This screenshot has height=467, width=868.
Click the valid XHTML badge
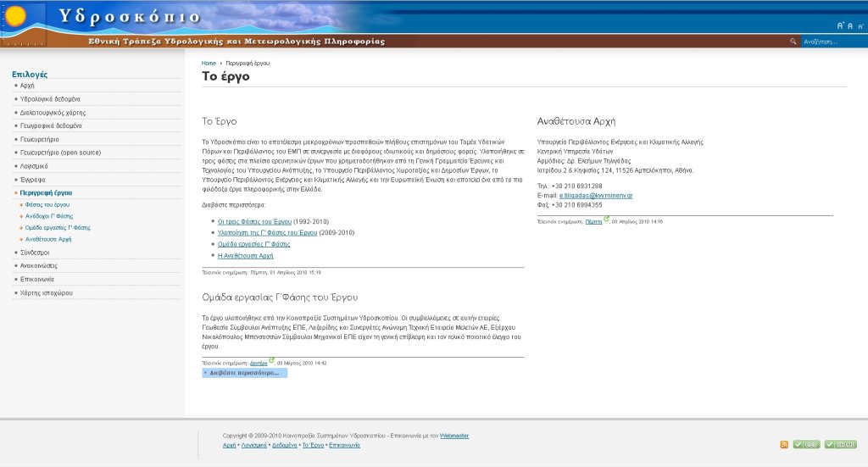[x=840, y=444]
